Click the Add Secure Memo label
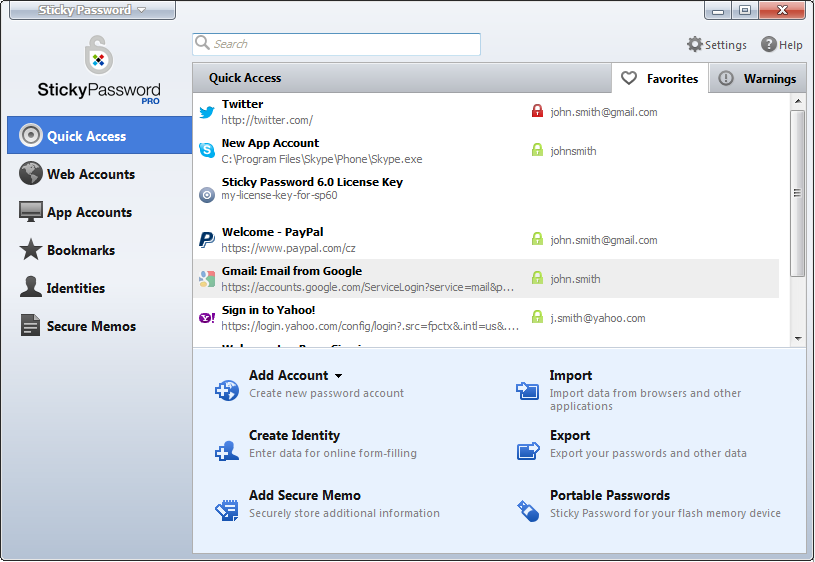Image resolution: width=815 pixels, height=562 pixels. click(x=305, y=495)
